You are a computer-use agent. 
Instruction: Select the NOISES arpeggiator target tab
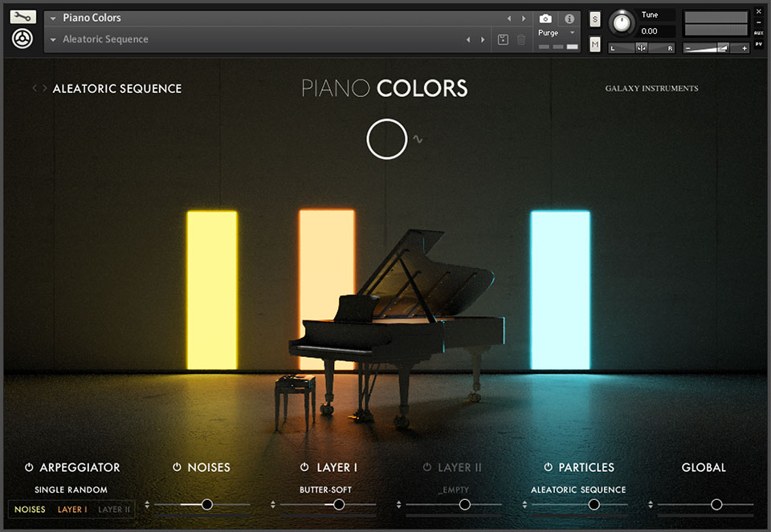coord(30,510)
